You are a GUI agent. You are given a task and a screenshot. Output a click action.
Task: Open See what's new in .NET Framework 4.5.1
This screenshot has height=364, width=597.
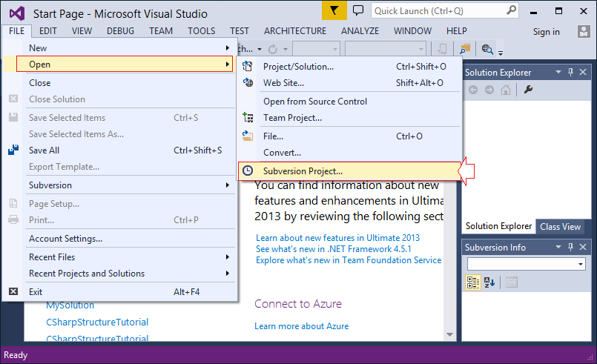click(x=334, y=249)
